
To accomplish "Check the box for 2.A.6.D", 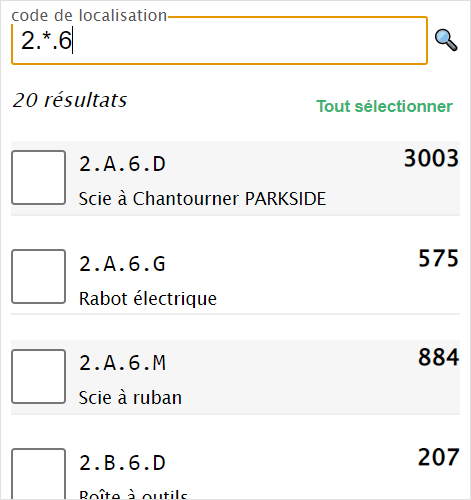I will pyautogui.click(x=38, y=177).
